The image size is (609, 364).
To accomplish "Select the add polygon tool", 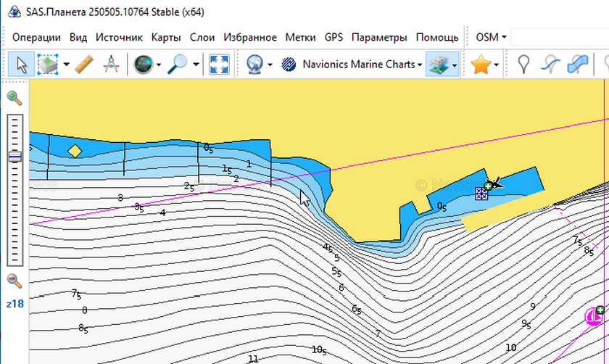I will click(x=578, y=65).
